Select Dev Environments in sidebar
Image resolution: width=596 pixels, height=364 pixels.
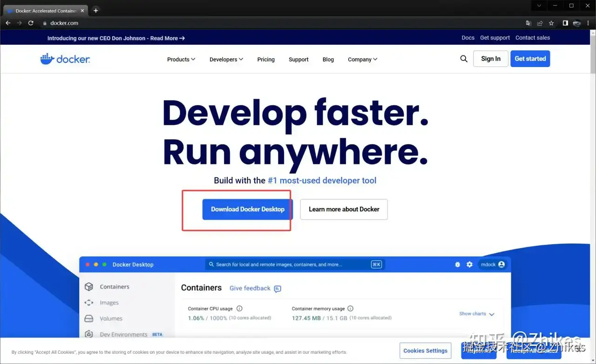click(x=123, y=334)
